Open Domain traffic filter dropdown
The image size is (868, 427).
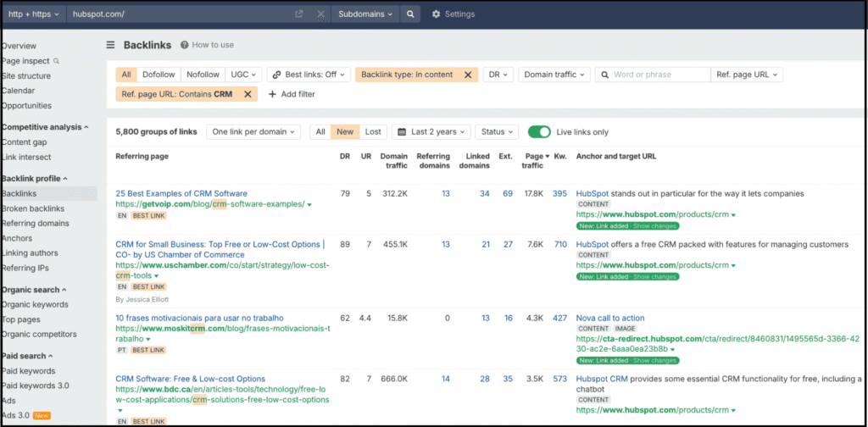coord(554,75)
